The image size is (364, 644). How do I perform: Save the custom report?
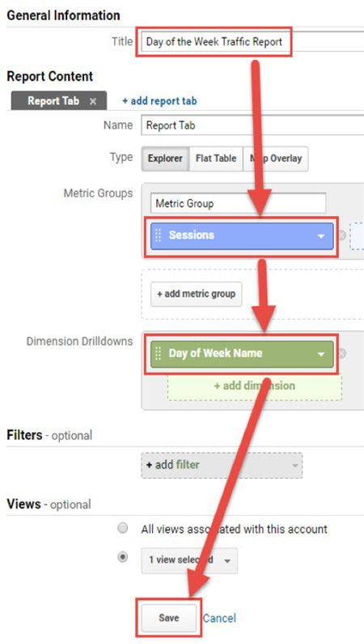point(169,618)
